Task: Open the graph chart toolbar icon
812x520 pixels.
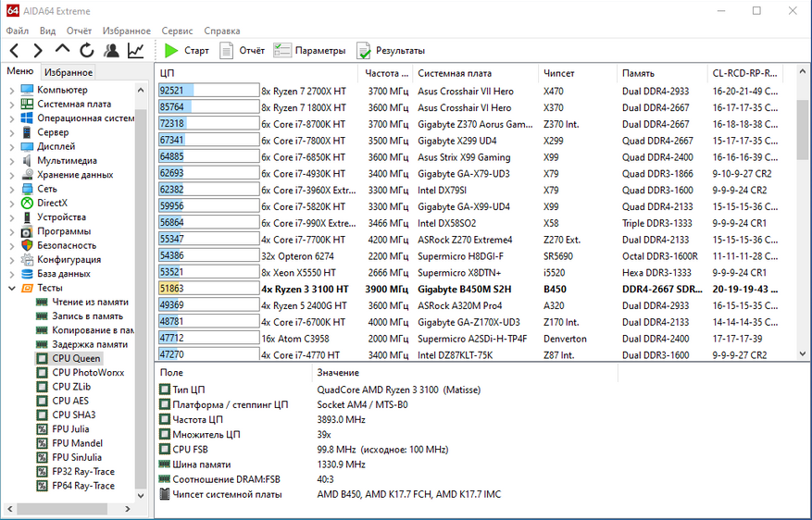Action: (136, 50)
